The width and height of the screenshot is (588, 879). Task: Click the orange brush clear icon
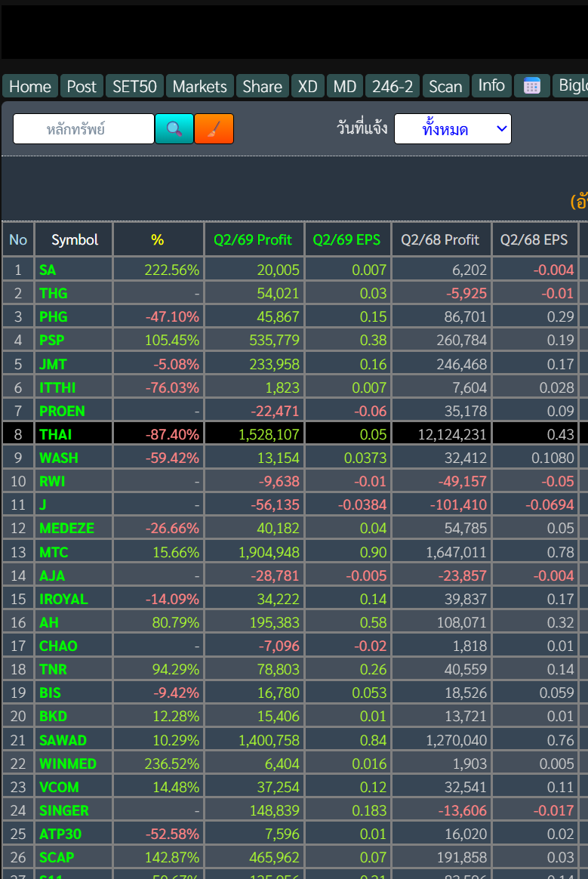pos(214,129)
